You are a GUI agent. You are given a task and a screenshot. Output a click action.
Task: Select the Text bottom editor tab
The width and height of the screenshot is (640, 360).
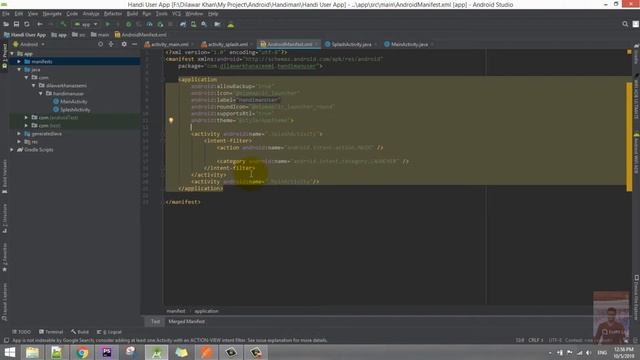155,322
